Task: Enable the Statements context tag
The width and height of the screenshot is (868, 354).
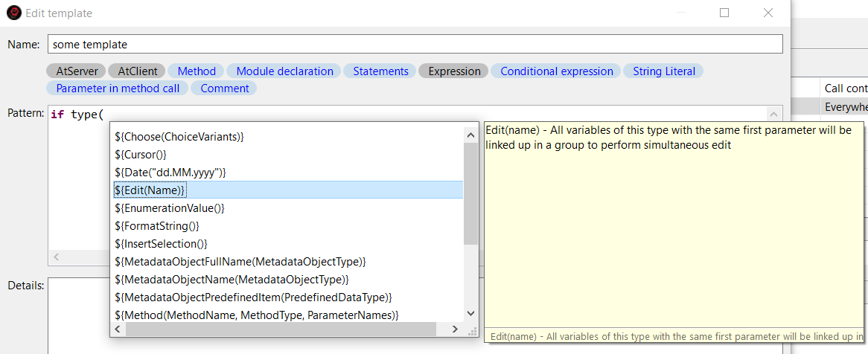Action: pyautogui.click(x=380, y=71)
